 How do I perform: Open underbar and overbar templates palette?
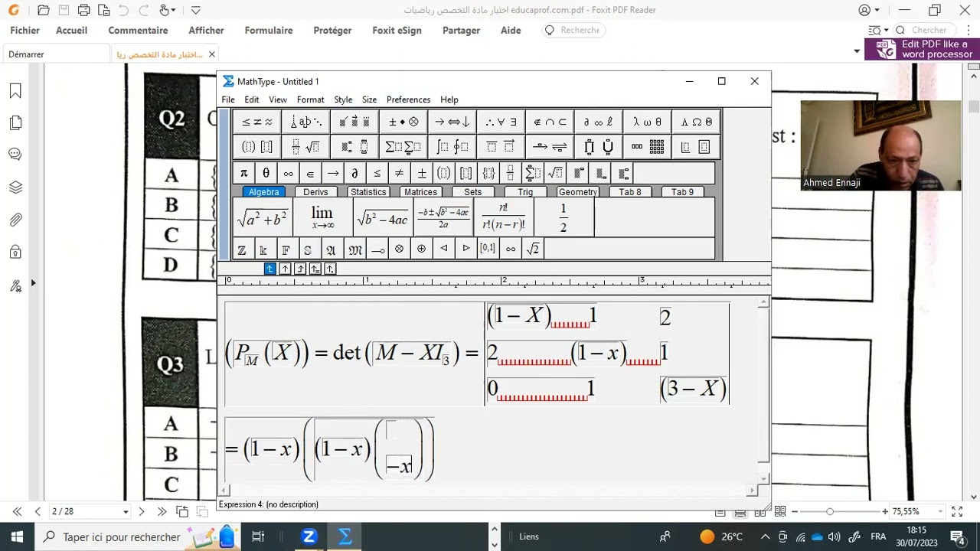(501, 147)
